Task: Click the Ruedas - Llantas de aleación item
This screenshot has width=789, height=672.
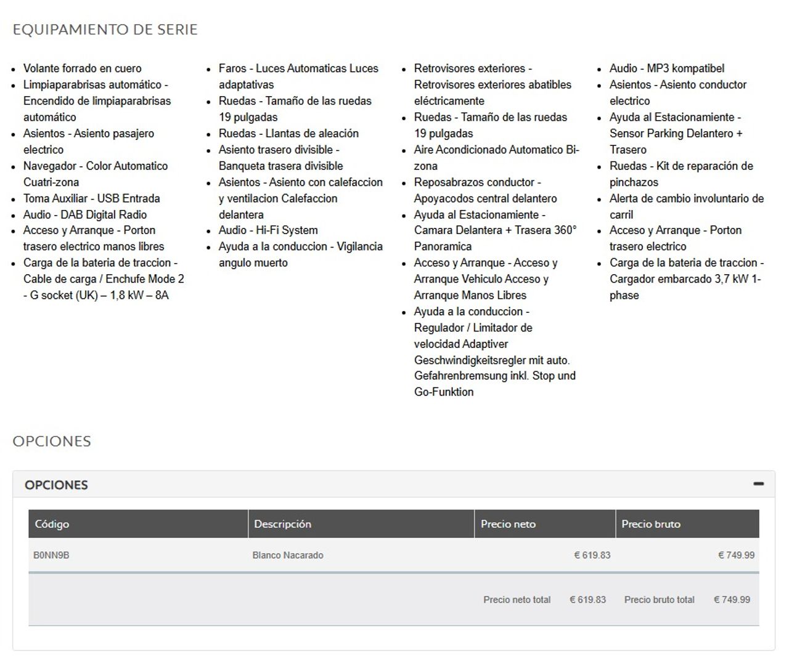Action: coord(288,133)
